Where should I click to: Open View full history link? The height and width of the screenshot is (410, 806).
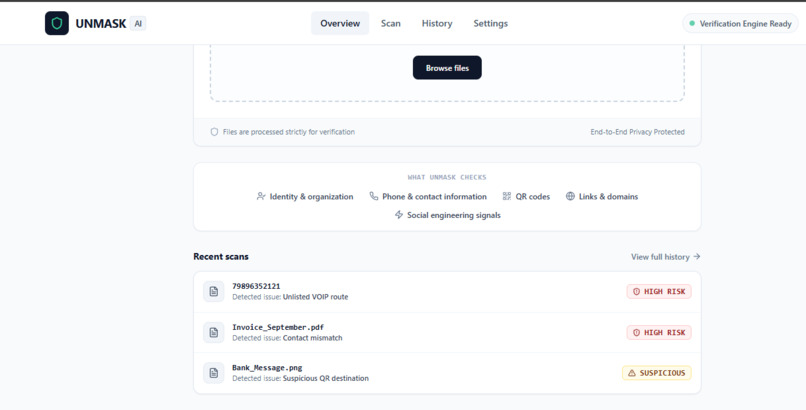666,256
